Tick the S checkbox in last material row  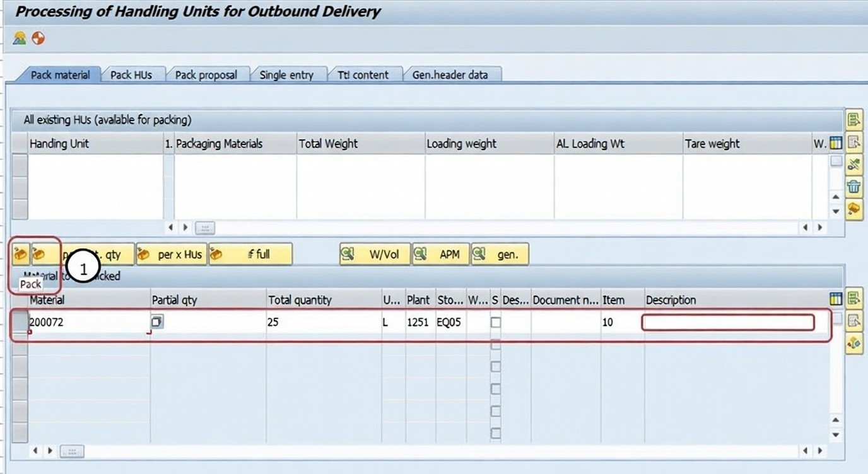[x=496, y=434]
